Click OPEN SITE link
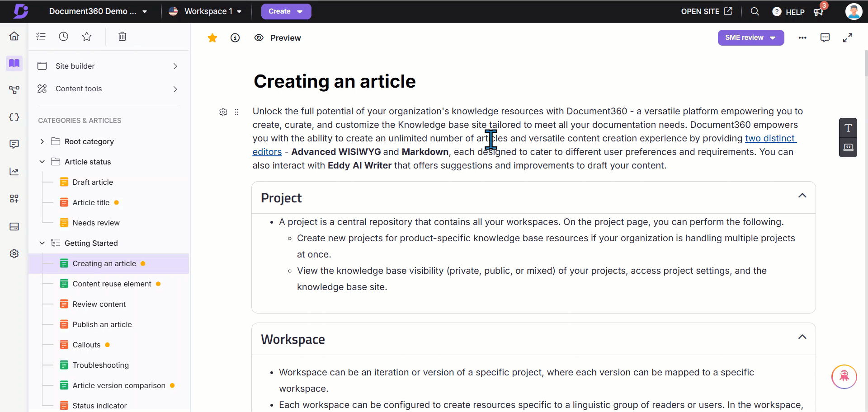The image size is (868, 412). coord(707,11)
